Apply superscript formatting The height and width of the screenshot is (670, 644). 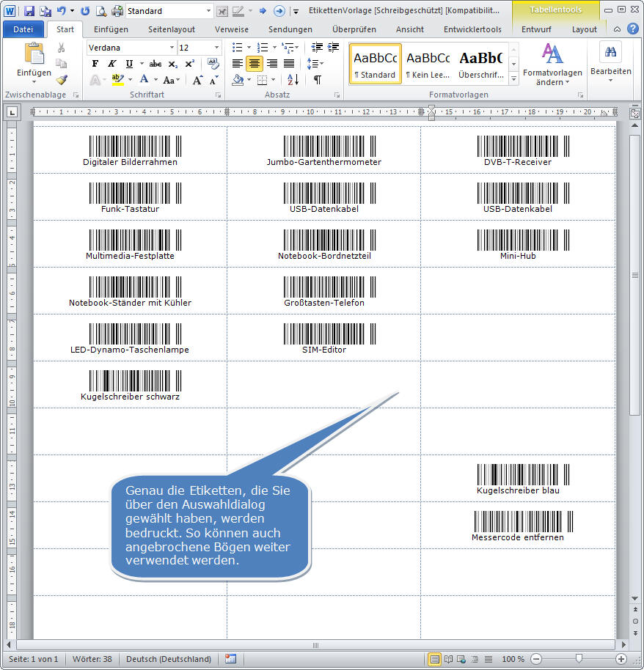(189, 64)
